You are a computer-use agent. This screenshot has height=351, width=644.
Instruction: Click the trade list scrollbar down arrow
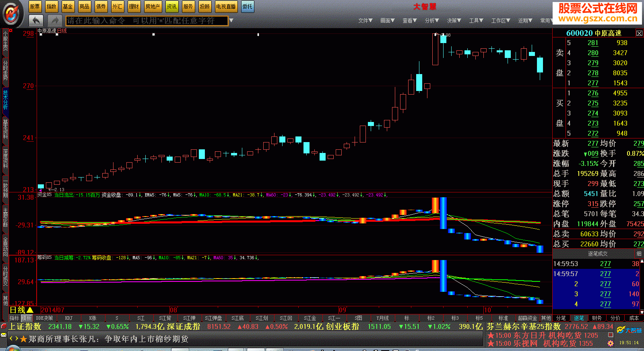(642, 312)
